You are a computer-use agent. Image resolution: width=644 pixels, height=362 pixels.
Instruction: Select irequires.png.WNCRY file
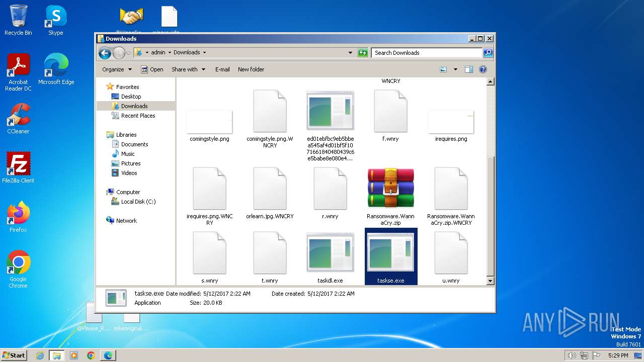tap(209, 196)
